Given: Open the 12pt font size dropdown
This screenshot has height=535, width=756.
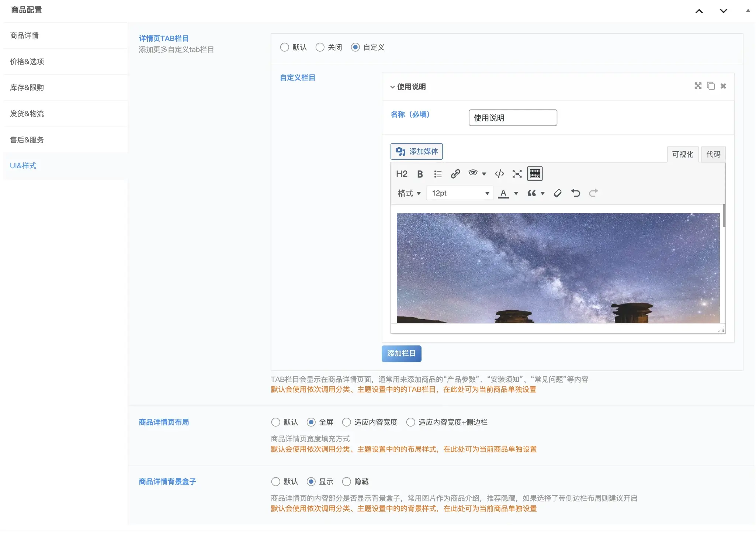Looking at the screenshot, I should click(459, 193).
